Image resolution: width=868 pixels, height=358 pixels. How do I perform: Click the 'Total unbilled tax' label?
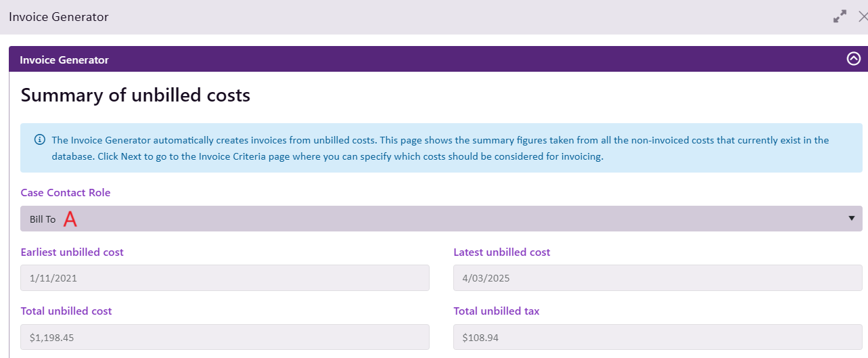click(x=496, y=311)
